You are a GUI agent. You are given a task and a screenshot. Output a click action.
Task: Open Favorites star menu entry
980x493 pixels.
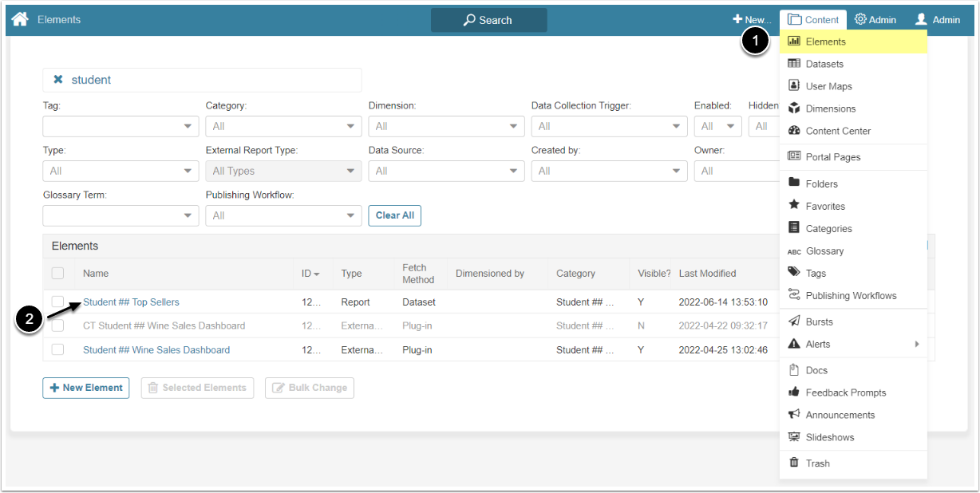tap(825, 206)
